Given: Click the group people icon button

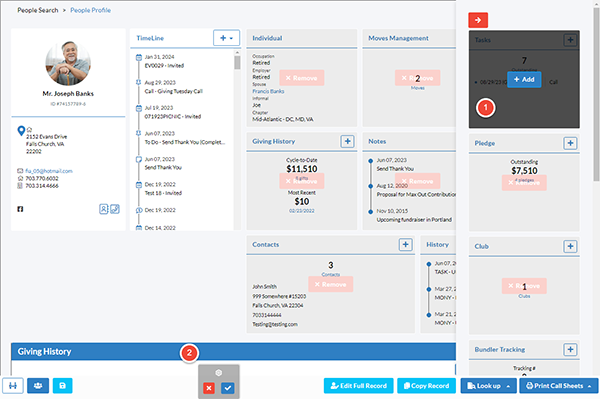Looking at the screenshot, I should pos(38,386).
